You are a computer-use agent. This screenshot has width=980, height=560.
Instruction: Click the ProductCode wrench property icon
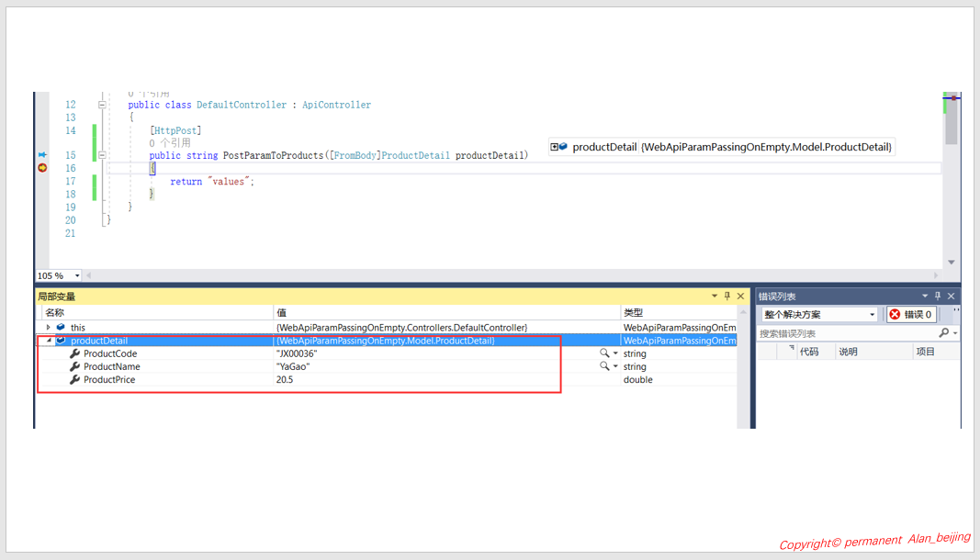pos(74,353)
